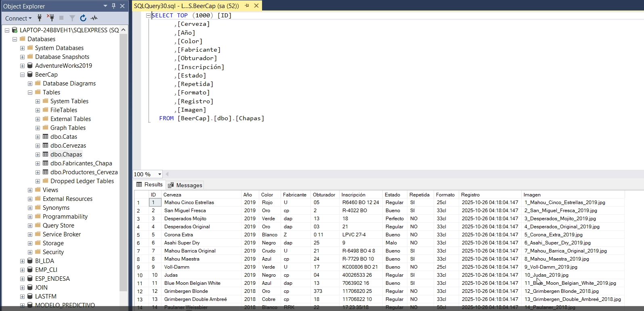Click the Security folder icon under BeerCap
This screenshot has height=311, width=644.
tap(38, 252)
